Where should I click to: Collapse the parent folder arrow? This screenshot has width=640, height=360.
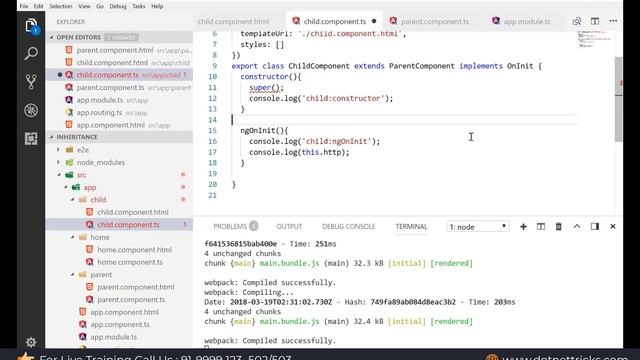tap(73, 275)
